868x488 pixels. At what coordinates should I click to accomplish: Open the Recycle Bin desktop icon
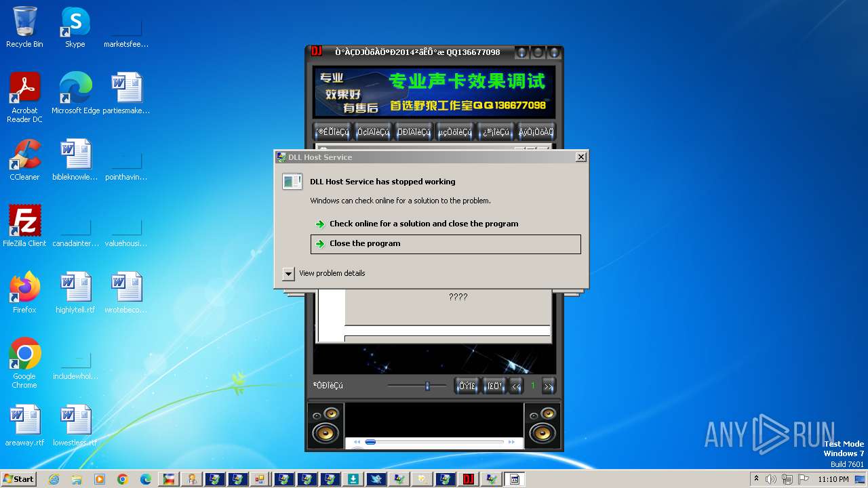click(x=24, y=28)
